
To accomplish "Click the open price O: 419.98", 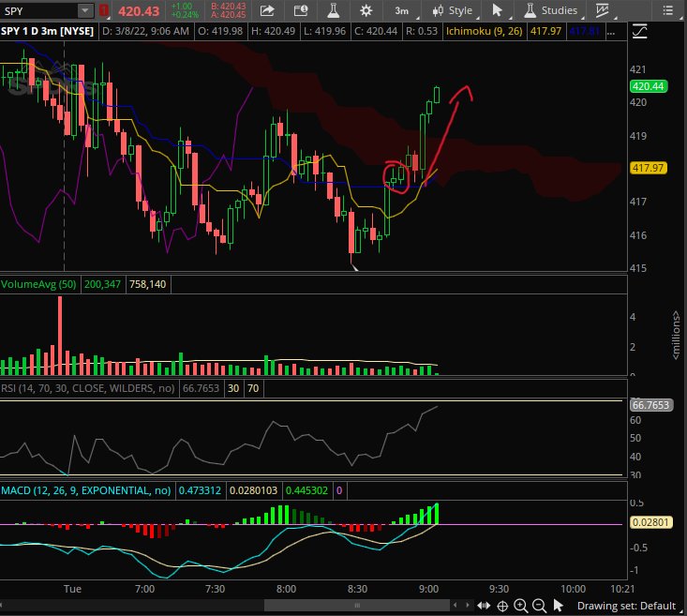I will pos(220,32).
